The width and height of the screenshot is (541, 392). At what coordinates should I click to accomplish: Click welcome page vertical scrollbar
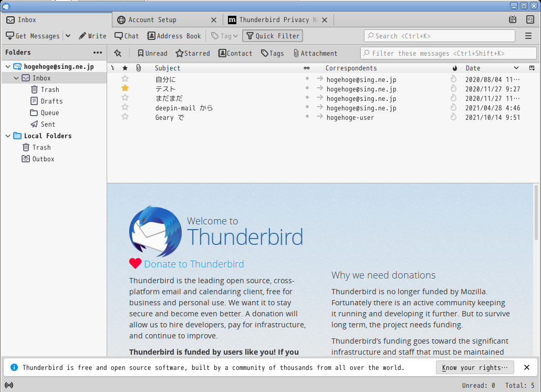click(536, 212)
